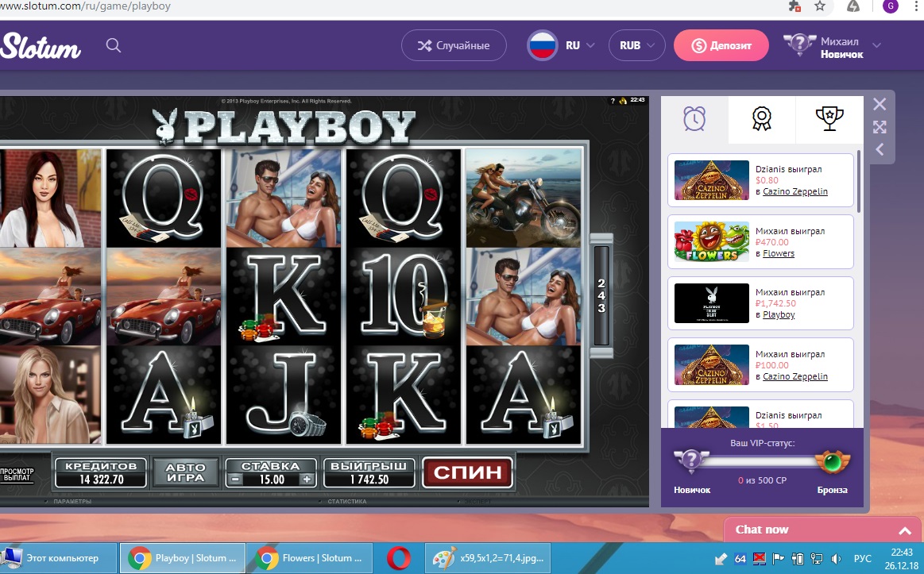Screen dimensions: 924x574
Task: Click the КРЕДИТОВ balance display
Action: (x=101, y=472)
